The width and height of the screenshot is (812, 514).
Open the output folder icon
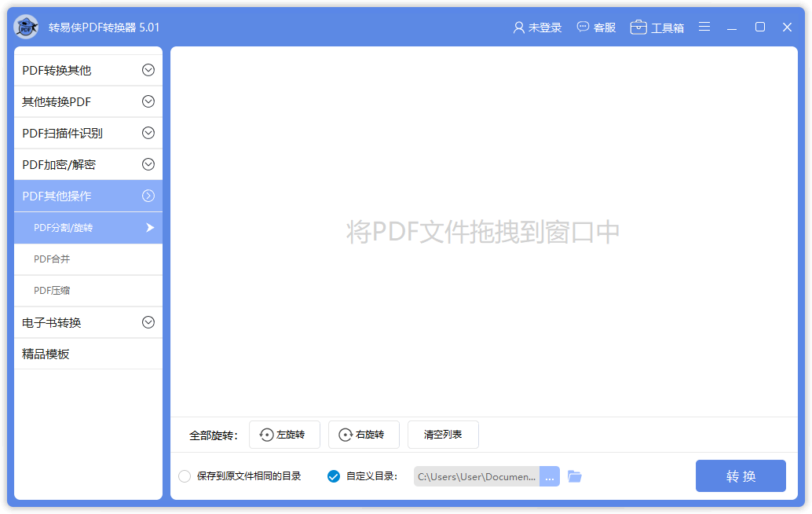pyautogui.click(x=575, y=476)
